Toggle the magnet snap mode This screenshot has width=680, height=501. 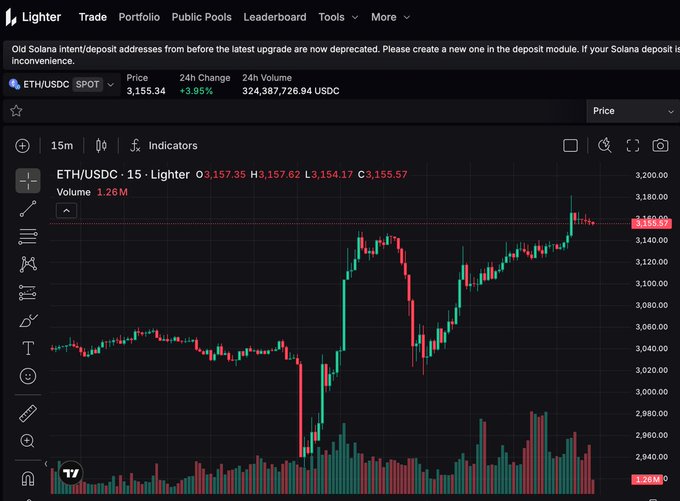coord(28,477)
